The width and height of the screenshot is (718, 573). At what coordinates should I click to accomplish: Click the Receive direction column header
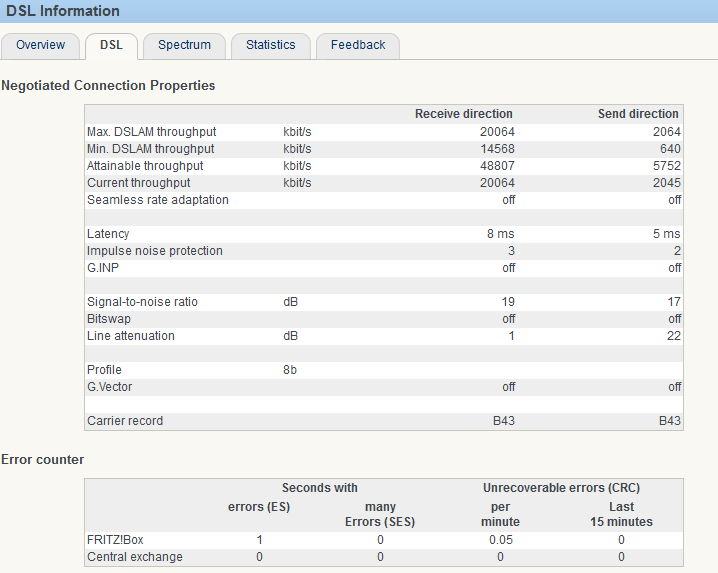(463, 114)
